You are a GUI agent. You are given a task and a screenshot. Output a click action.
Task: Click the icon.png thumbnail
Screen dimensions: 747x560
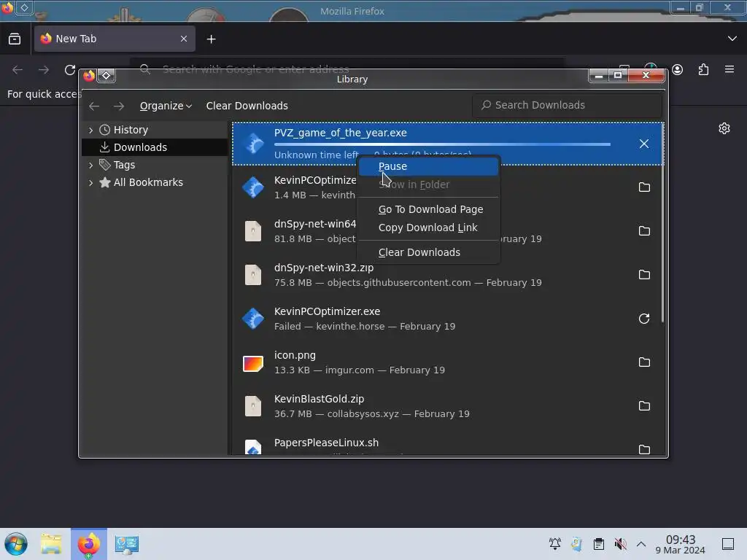(253, 363)
